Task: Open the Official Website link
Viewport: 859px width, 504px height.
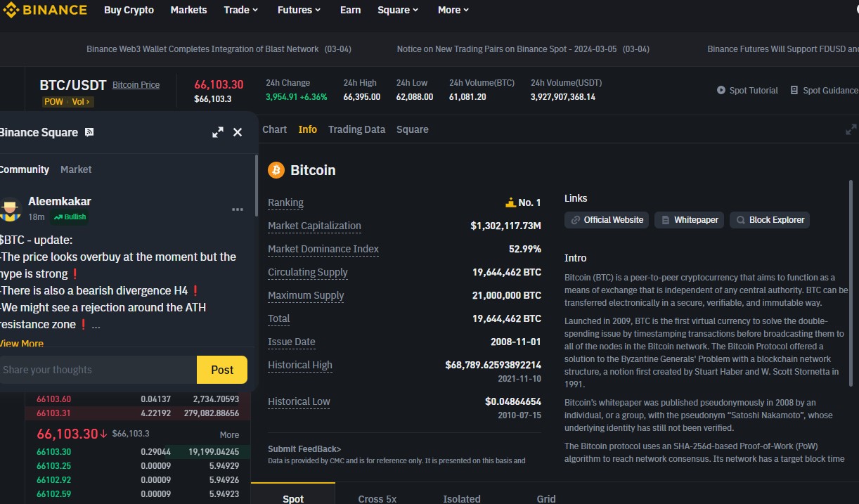Action: [607, 220]
